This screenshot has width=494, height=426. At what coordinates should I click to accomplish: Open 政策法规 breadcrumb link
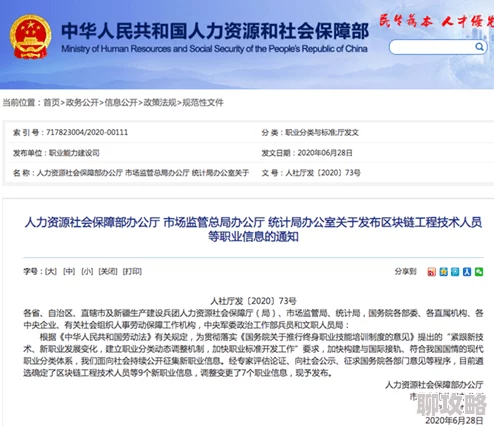(x=160, y=102)
